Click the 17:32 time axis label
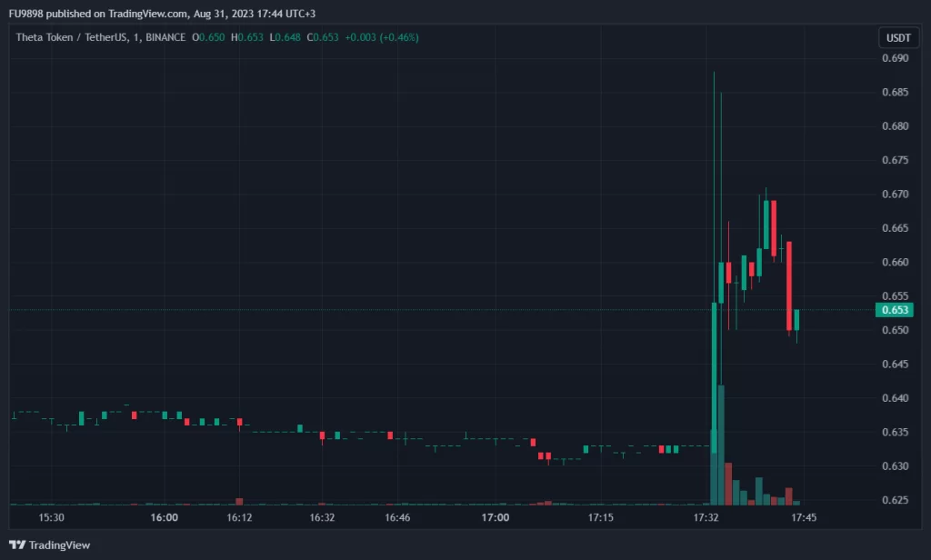The image size is (931, 560). click(706, 517)
